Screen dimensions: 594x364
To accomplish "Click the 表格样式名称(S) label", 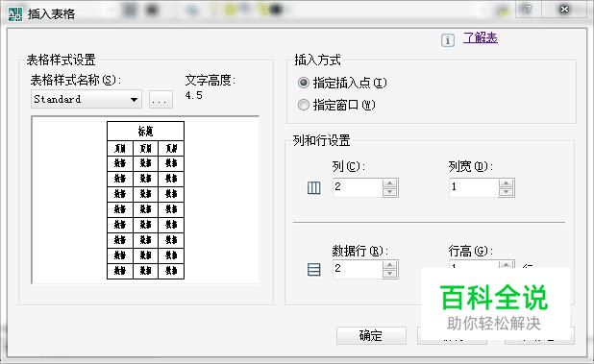I will 76,80.
